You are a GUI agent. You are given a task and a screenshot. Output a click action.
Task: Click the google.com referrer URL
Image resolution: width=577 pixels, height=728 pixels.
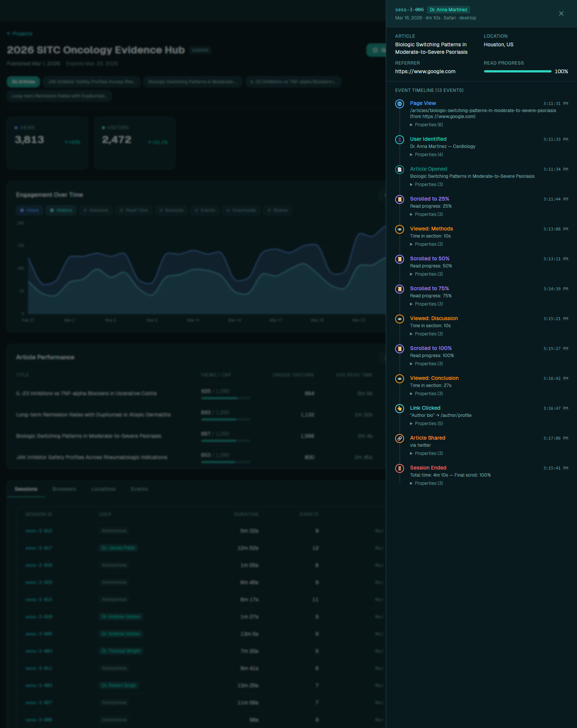coord(425,71)
